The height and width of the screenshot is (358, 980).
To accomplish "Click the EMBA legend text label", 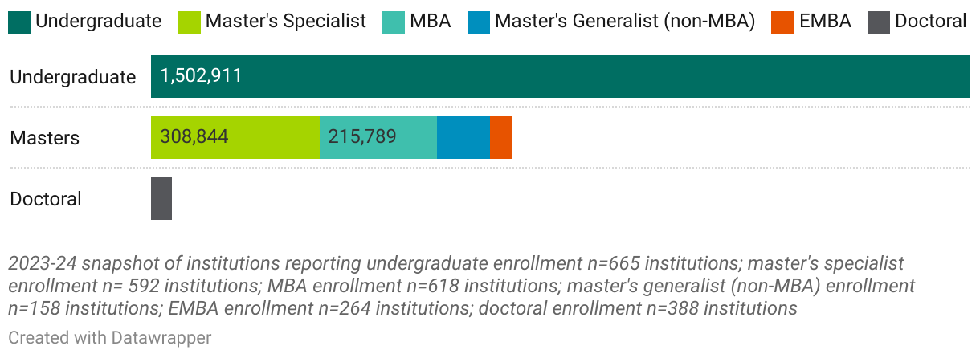I will pos(825,22).
